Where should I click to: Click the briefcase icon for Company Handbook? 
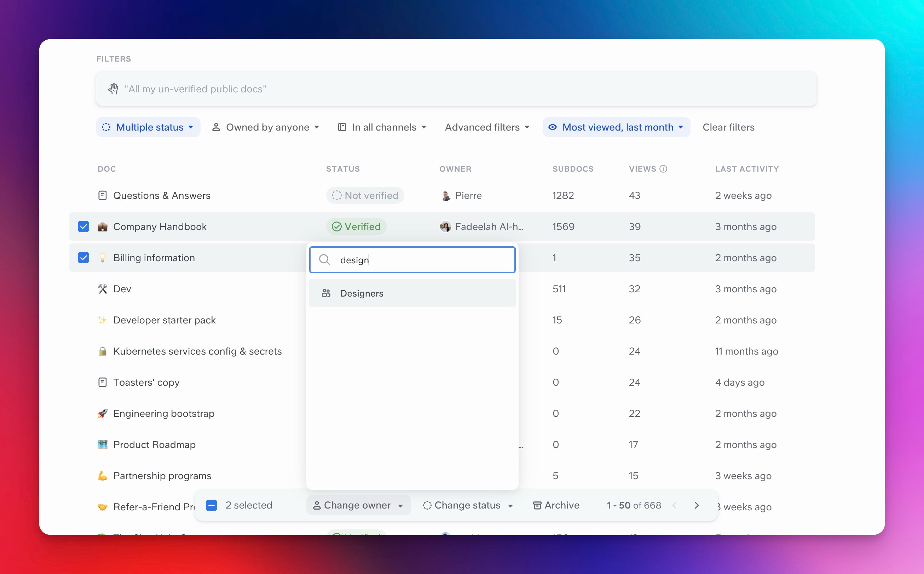[103, 227]
